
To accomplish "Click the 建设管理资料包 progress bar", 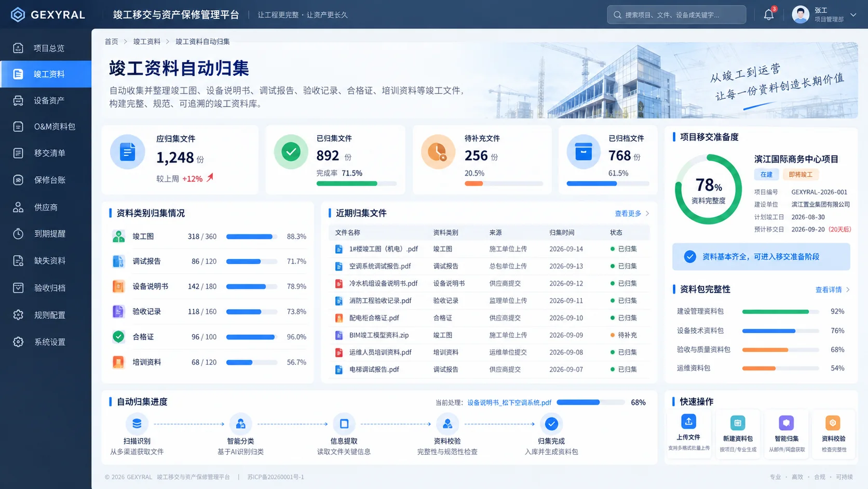I will coord(781,312).
